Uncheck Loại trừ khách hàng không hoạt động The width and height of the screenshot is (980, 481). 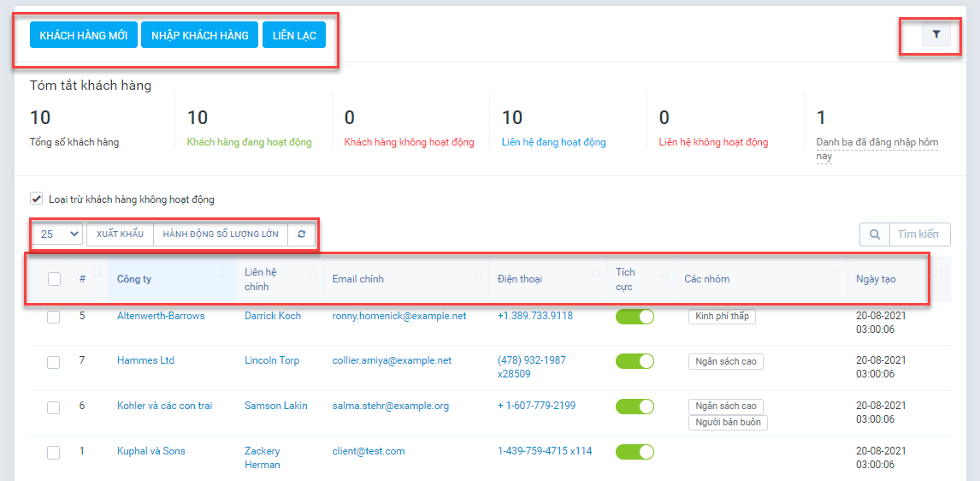[x=37, y=199]
